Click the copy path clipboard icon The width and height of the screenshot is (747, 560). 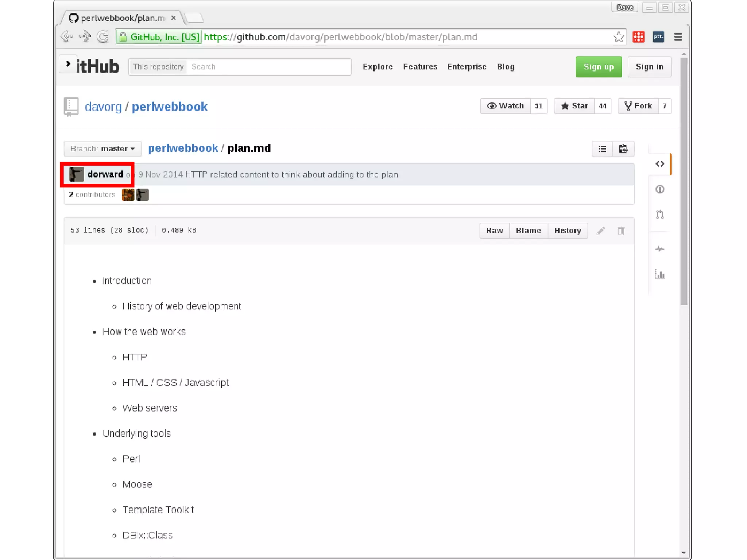pos(623,149)
